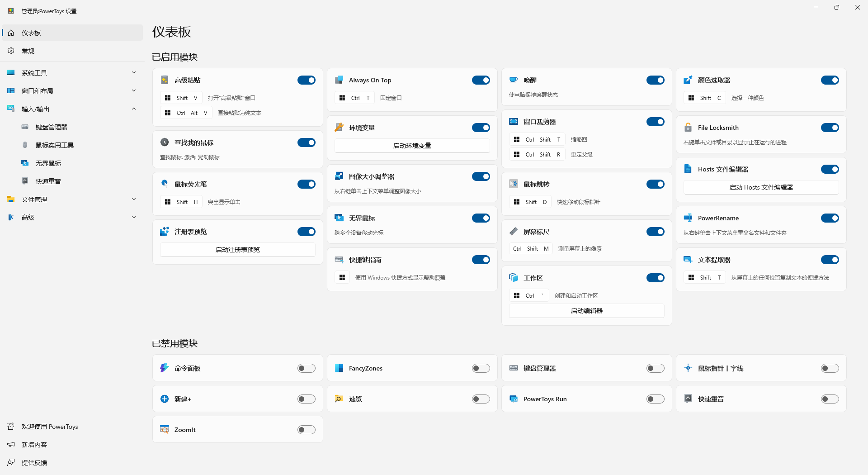Expand the 文件管理 sidebar section
This screenshot has height=475, width=868.
pyautogui.click(x=72, y=199)
